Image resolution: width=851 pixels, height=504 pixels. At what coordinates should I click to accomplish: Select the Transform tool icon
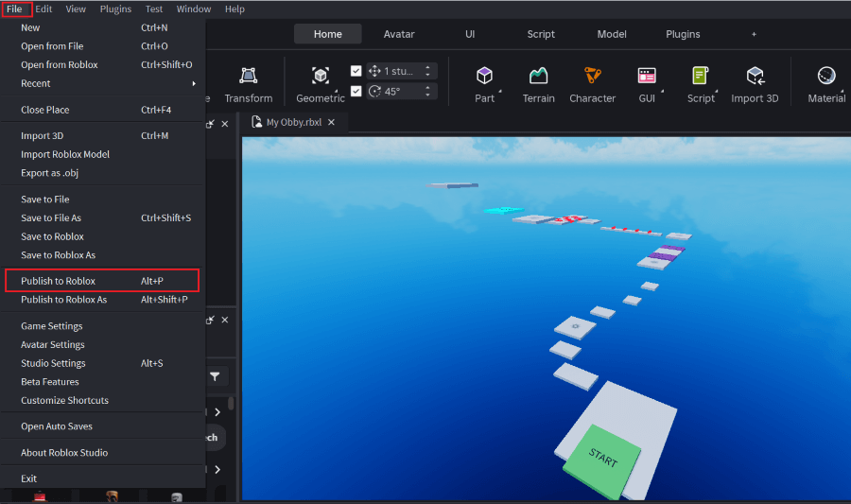click(249, 76)
